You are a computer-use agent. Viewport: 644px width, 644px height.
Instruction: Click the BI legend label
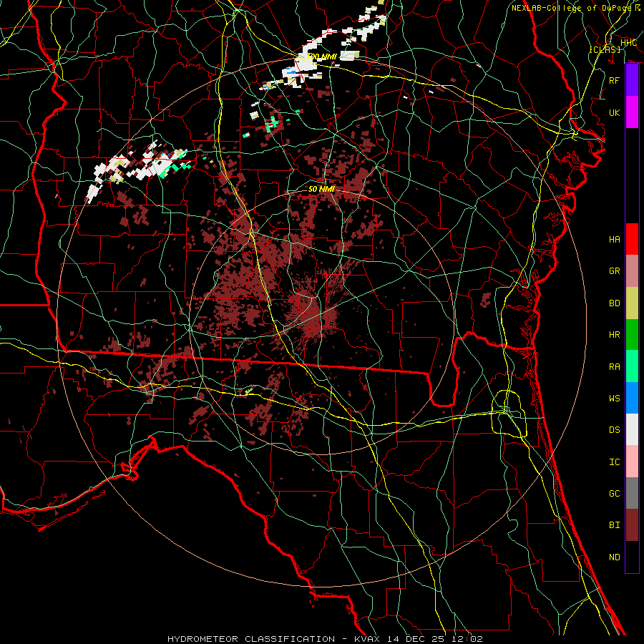pos(615,525)
